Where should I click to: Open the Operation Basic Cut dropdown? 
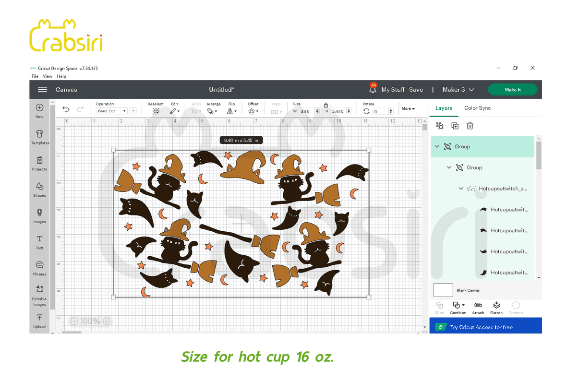(x=112, y=111)
